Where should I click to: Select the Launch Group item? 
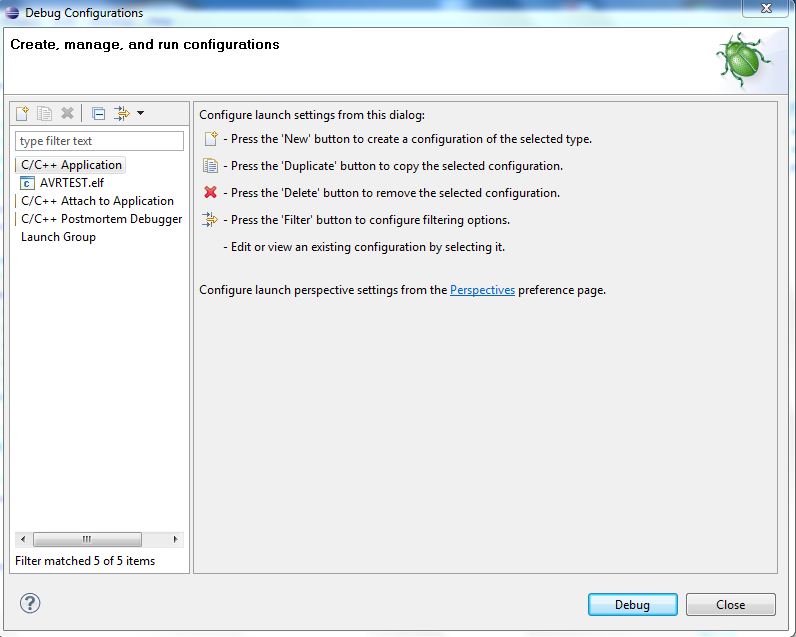tap(58, 237)
